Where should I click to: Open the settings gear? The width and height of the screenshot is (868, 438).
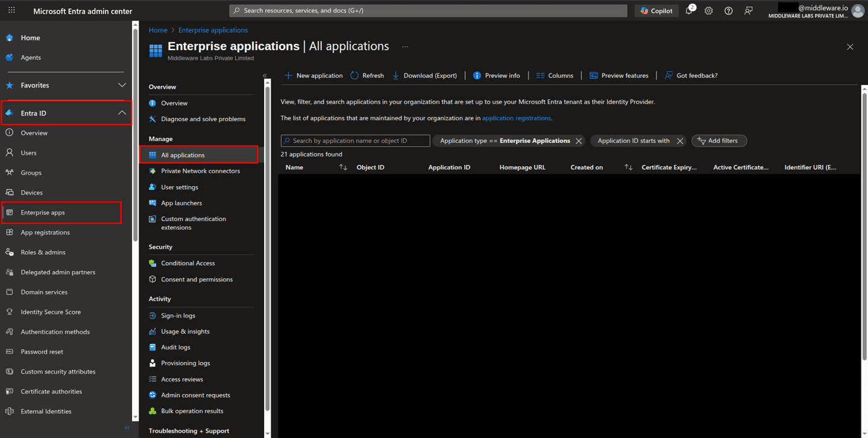[708, 10]
